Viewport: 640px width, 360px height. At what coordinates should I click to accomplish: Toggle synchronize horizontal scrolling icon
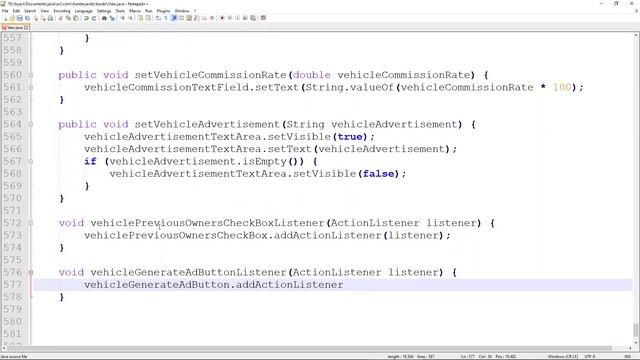(148, 18)
